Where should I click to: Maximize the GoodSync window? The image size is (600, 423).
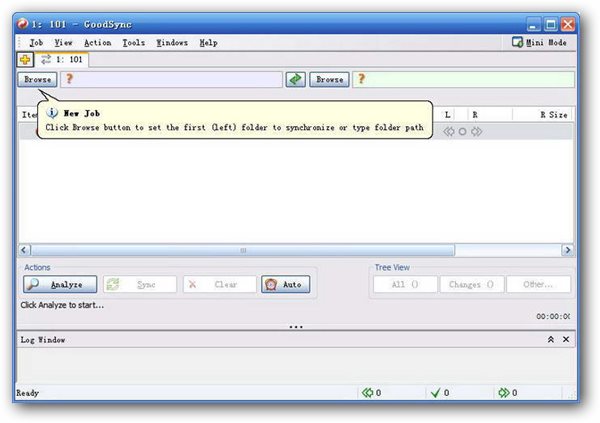click(x=551, y=24)
